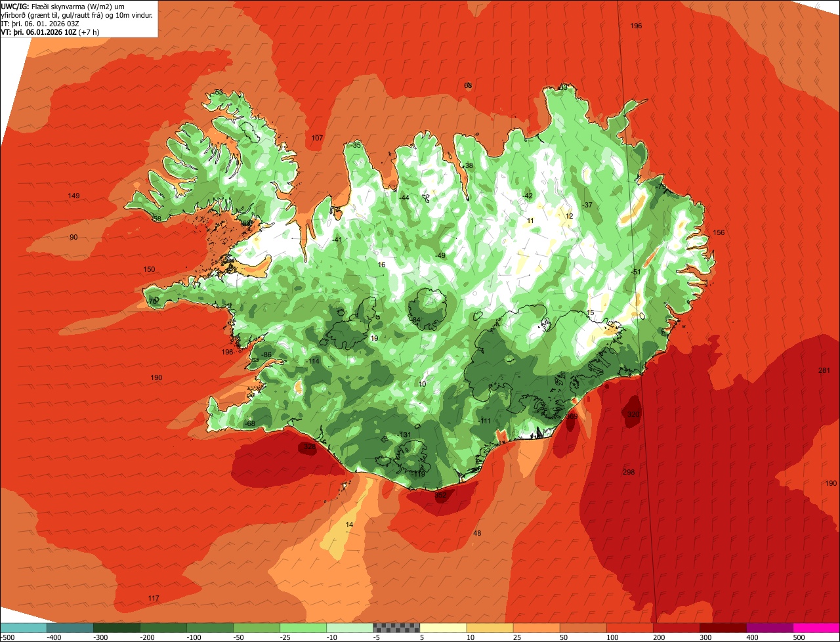Select the '369' value off the southeast coast
The width and height of the screenshot is (840, 642).
pyautogui.click(x=572, y=416)
